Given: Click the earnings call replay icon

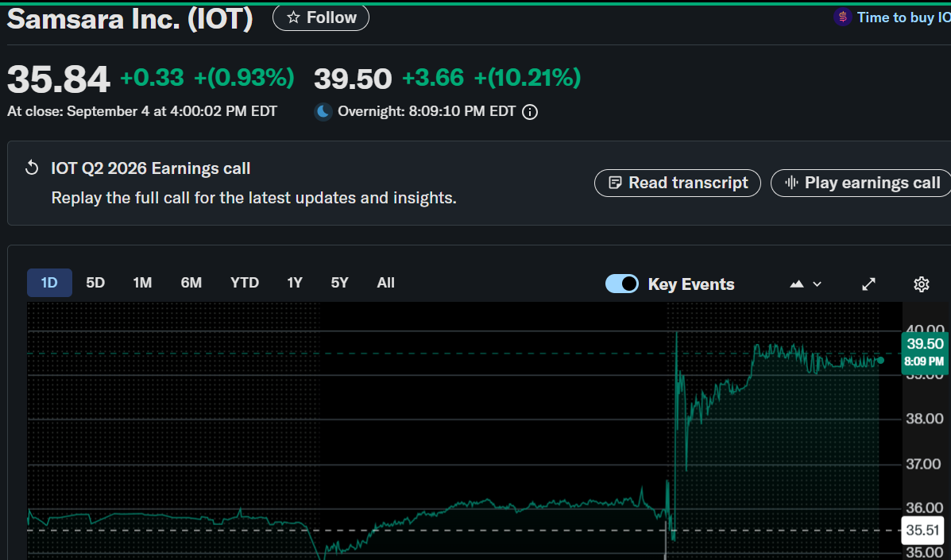Looking at the screenshot, I should click(33, 168).
